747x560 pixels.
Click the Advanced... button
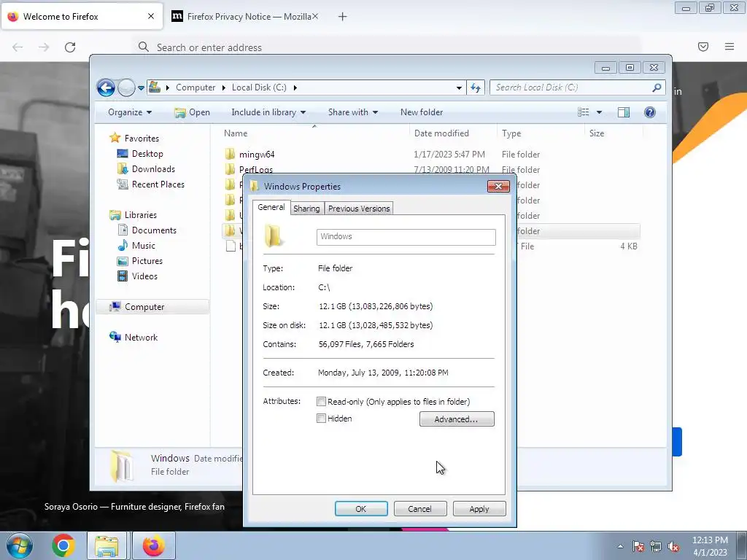457,419
